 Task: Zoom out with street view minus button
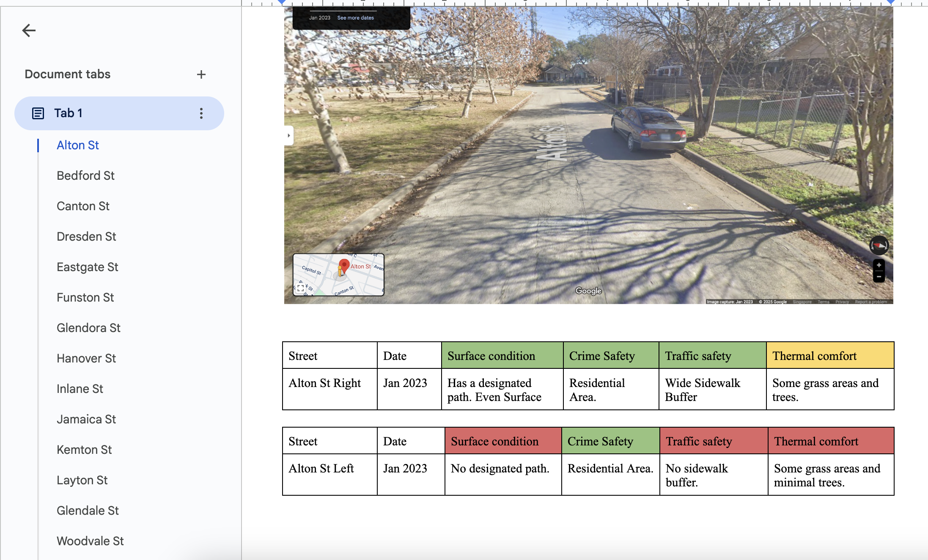879,277
